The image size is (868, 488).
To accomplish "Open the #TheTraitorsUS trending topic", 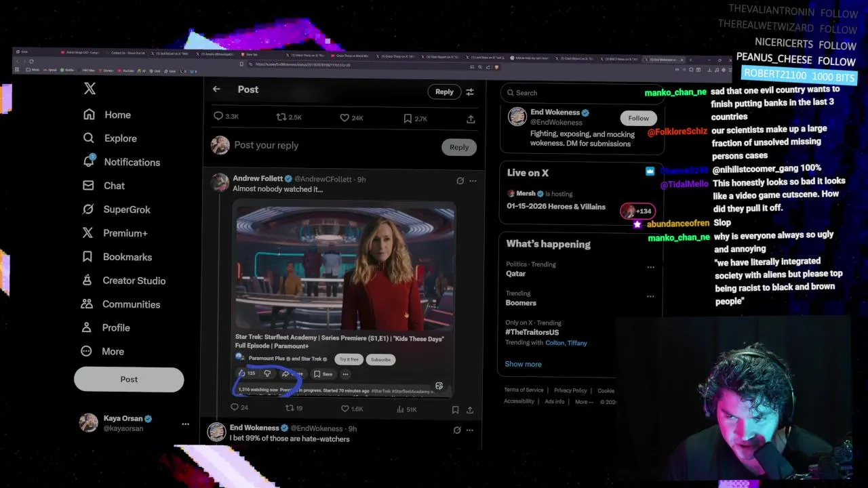I will click(x=532, y=332).
